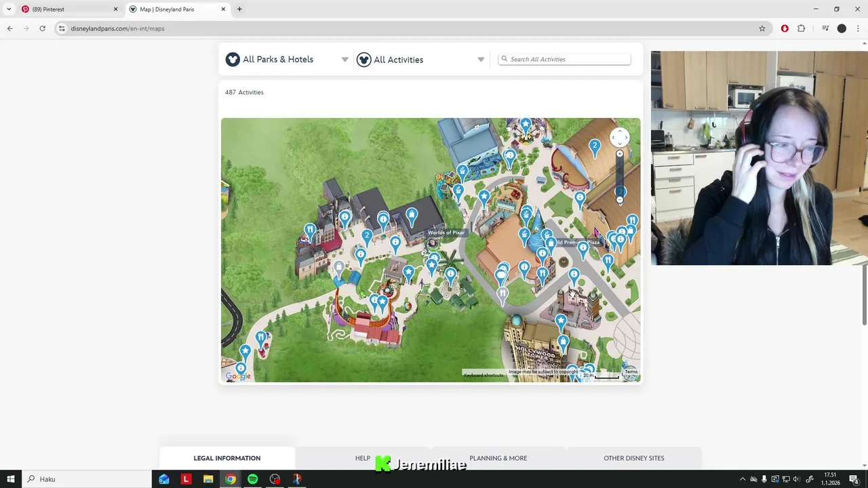Screen dimensions: 868x488
Task: Click the Google logo on the map
Action: point(238,377)
